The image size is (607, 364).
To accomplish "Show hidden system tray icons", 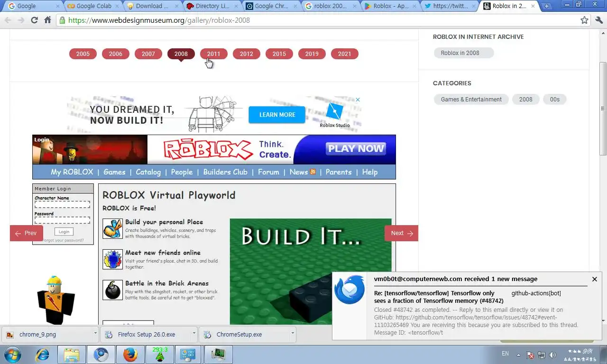I will click(x=518, y=355).
